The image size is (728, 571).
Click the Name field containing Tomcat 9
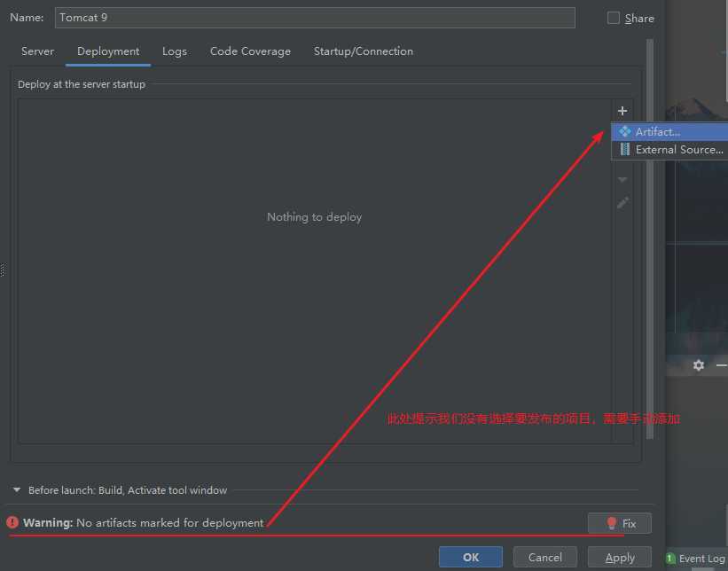point(315,18)
